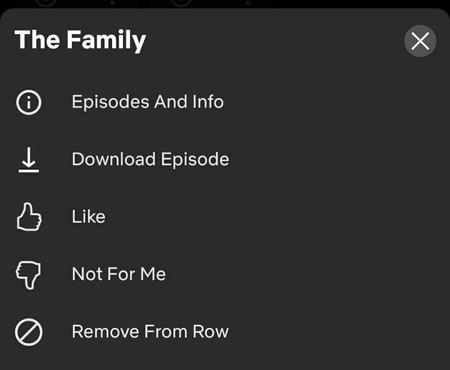Tap the word Episode in Download Episode
Image resolution: width=450 pixels, height=370 pixels.
point(195,160)
